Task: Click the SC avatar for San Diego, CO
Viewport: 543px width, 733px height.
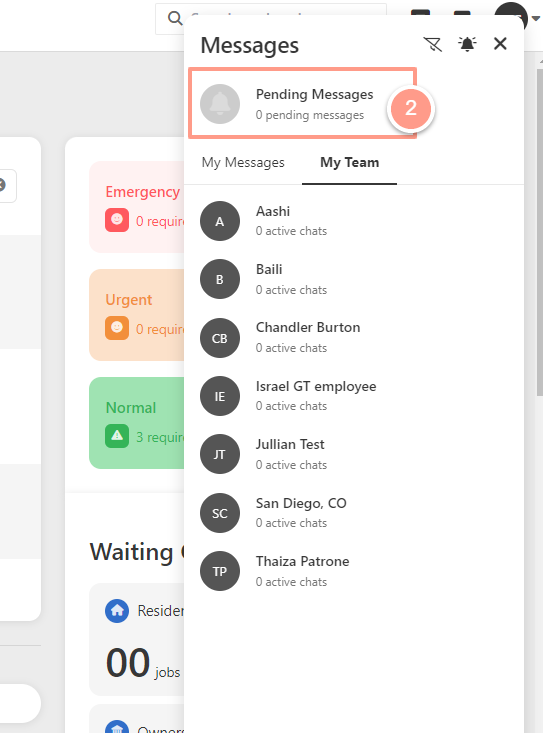Action: tap(220, 513)
